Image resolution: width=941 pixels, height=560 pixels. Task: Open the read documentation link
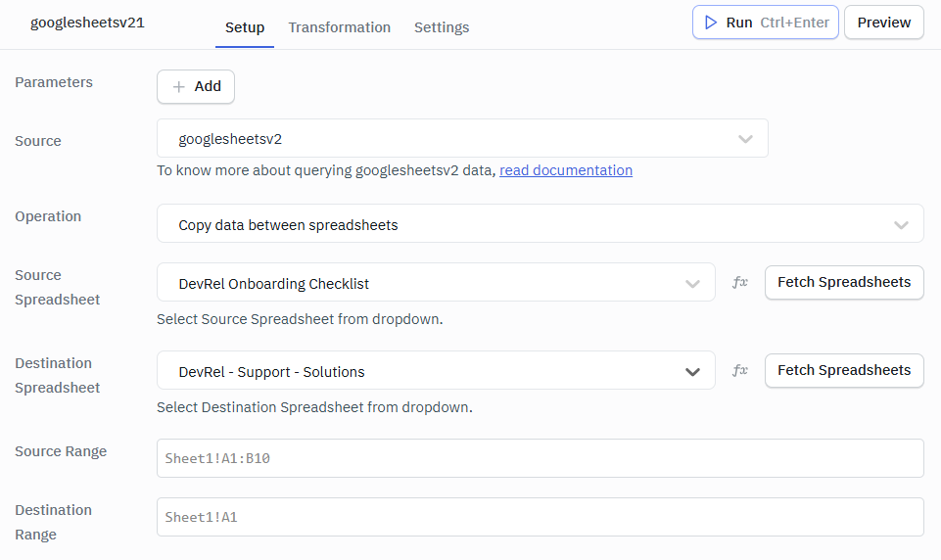pyautogui.click(x=566, y=170)
